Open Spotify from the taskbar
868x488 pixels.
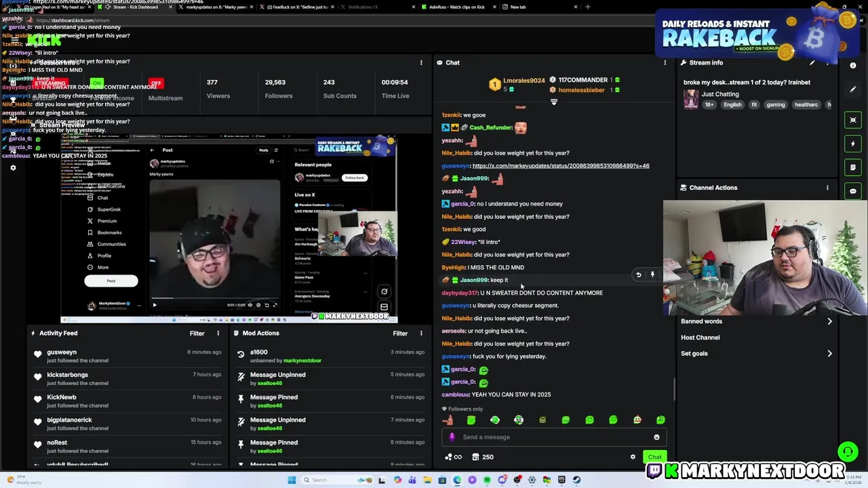(487, 480)
